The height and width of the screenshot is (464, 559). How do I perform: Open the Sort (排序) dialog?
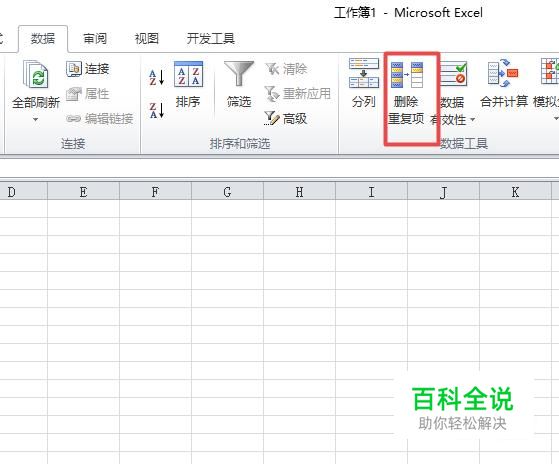(188, 85)
